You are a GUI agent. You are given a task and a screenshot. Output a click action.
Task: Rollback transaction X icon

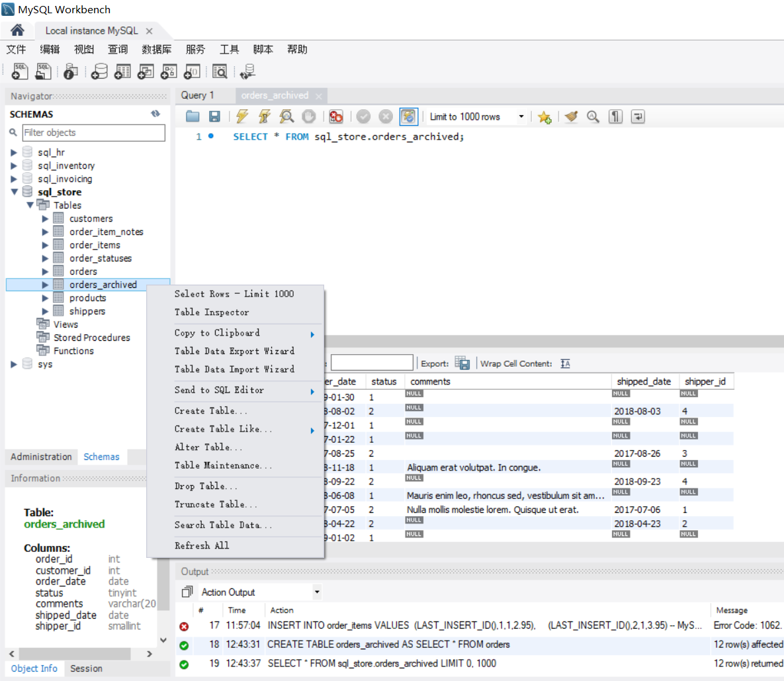point(386,116)
